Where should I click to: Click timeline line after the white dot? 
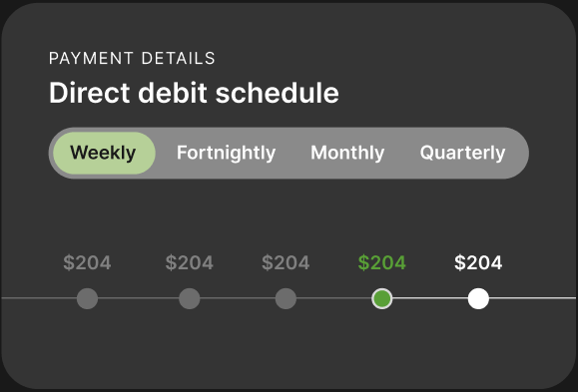(x=532, y=298)
